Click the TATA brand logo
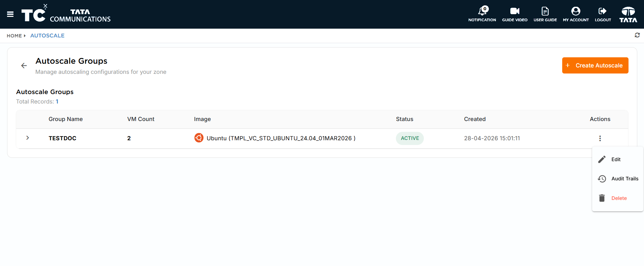The height and width of the screenshot is (266, 644). [x=628, y=14]
